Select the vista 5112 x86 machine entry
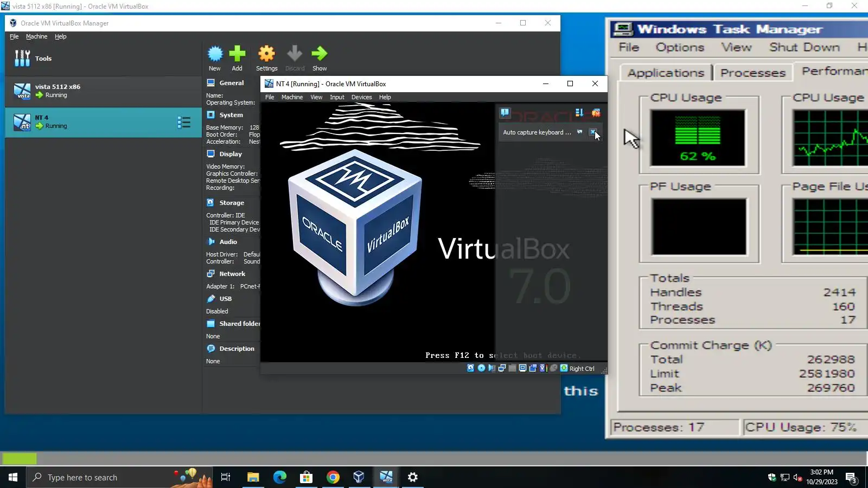This screenshot has height=488, width=868. (x=103, y=91)
